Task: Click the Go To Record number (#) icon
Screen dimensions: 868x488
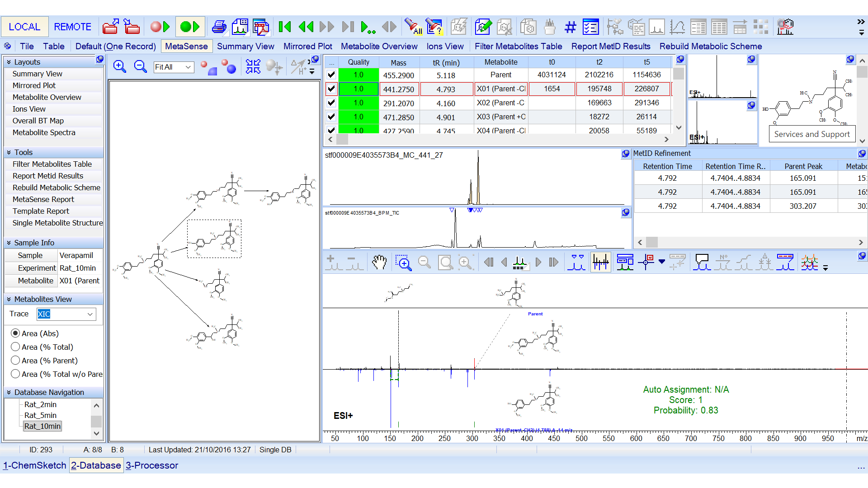Action: tap(570, 27)
